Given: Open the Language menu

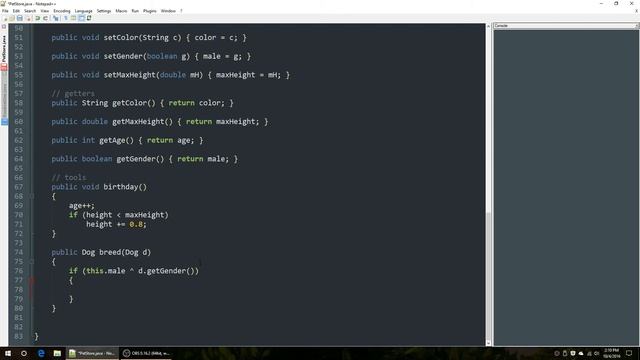Looking at the screenshot, I should [84, 11].
